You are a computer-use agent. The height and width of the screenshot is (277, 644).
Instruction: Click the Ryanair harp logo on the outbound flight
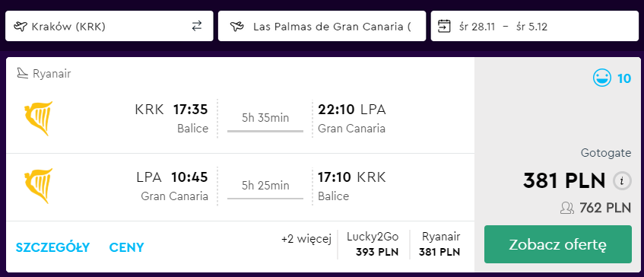click(x=38, y=119)
